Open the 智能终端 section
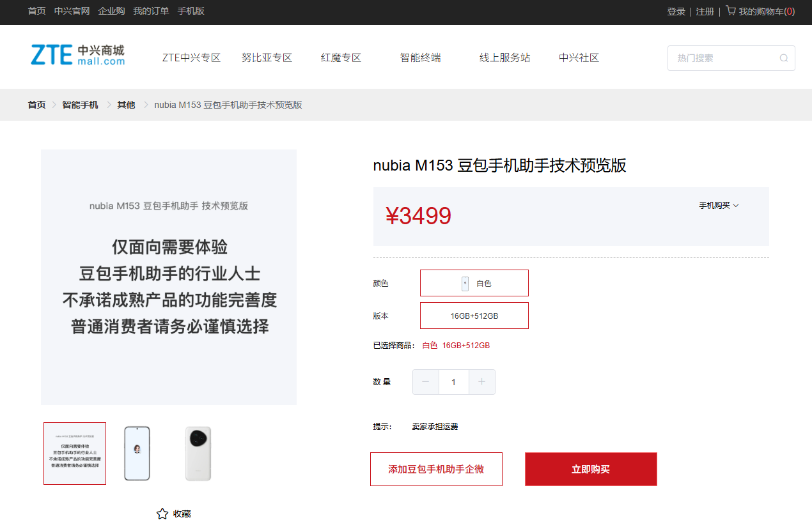 click(x=420, y=57)
